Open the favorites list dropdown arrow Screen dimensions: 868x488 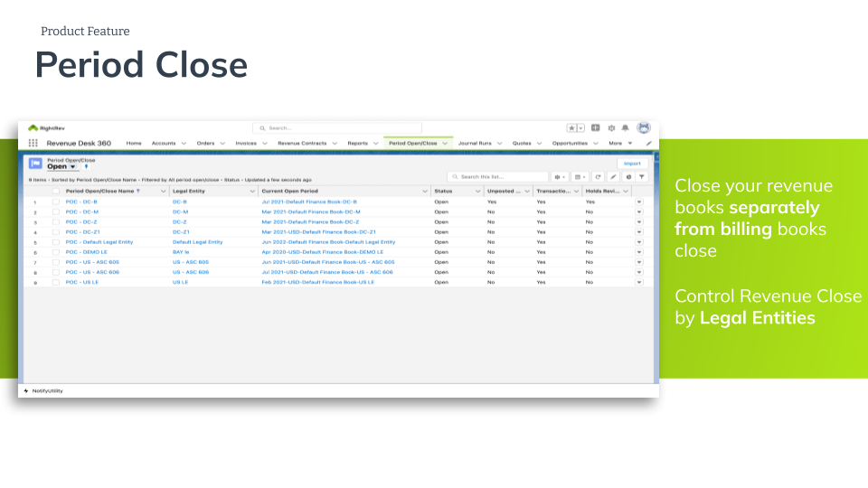tap(580, 127)
